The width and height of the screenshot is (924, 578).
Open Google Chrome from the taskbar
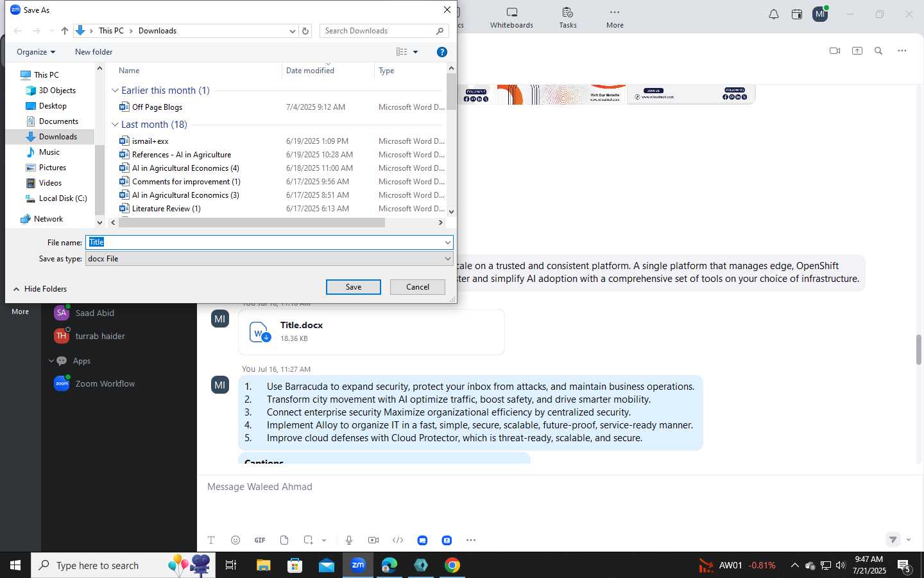[452, 565]
